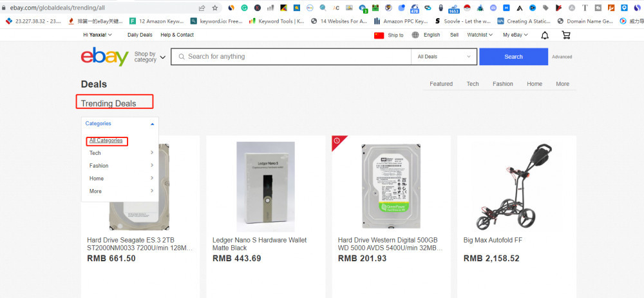
Task: Click the red timer badge on Western Digital item
Action: tap(337, 141)
